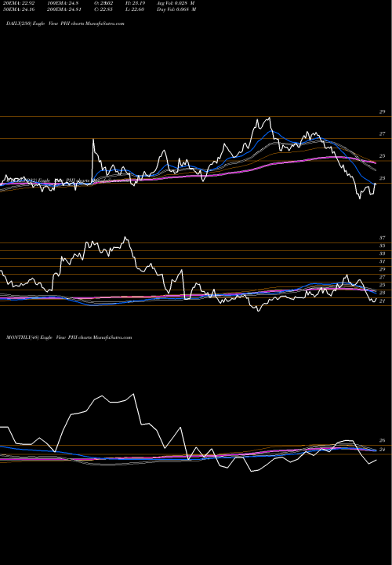Viewport: 392px width, 565px height.
Task: Click the 26 price label on monthly chart
Action: 382,440
